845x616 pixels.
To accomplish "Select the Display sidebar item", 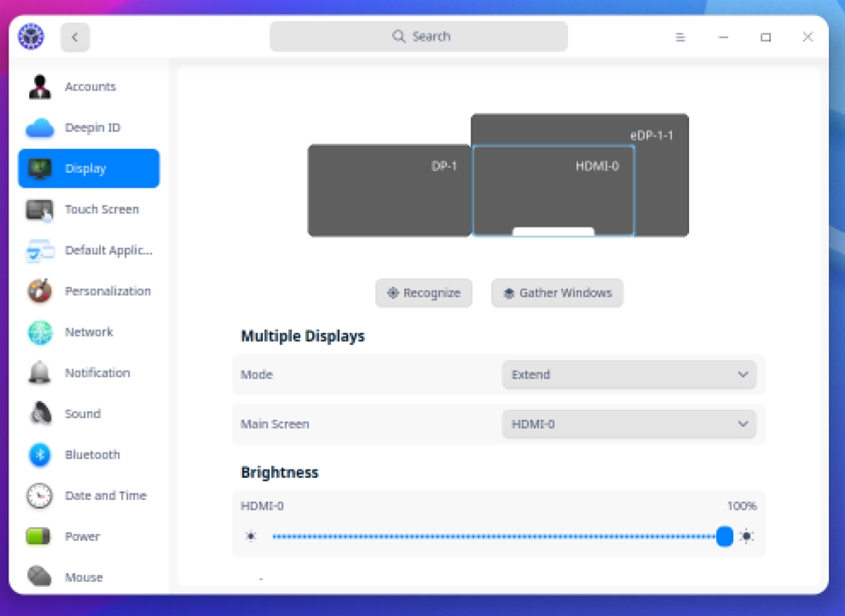I will [89, 169].
